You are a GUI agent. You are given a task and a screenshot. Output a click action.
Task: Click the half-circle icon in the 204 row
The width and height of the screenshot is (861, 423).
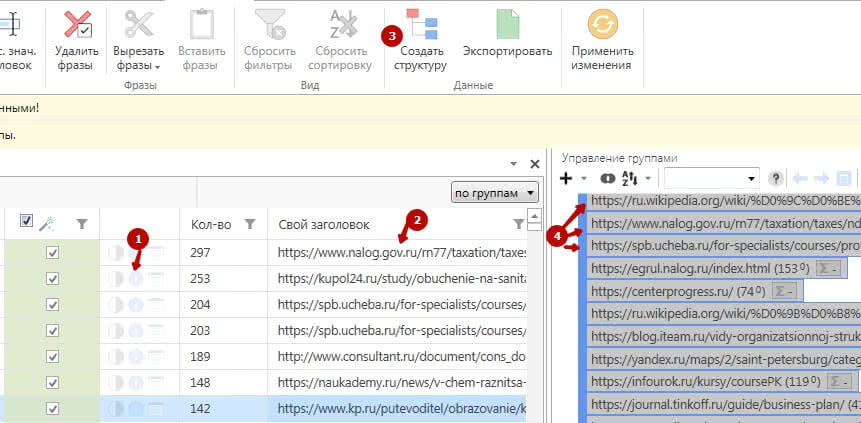pyautogui.click(x=115, y=304)
